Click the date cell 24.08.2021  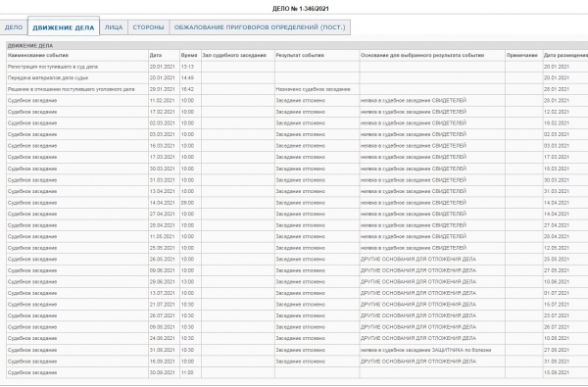pos(163,338)
